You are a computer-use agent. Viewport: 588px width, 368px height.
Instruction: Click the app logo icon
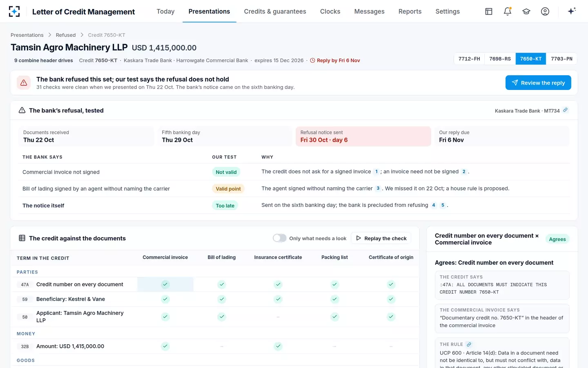pyautogui.click(x=14, y=11)
